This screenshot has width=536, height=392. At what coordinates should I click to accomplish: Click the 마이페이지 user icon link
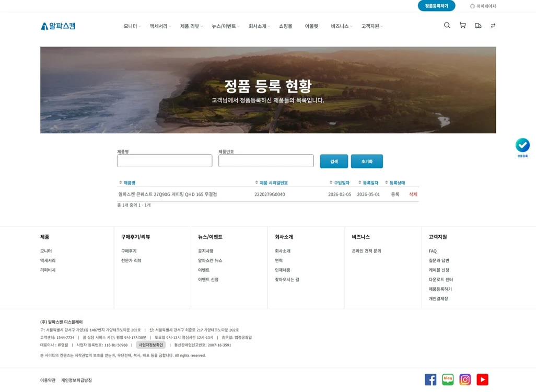[483, 6]
